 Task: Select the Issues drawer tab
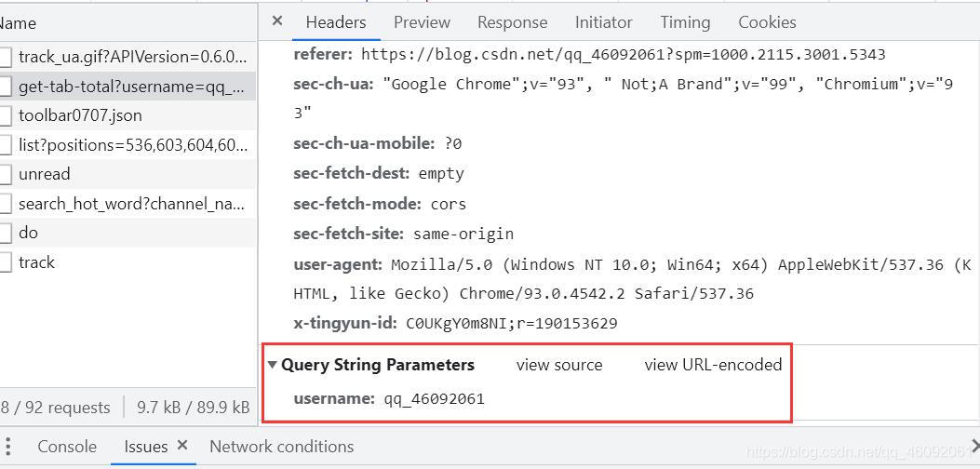145,447
